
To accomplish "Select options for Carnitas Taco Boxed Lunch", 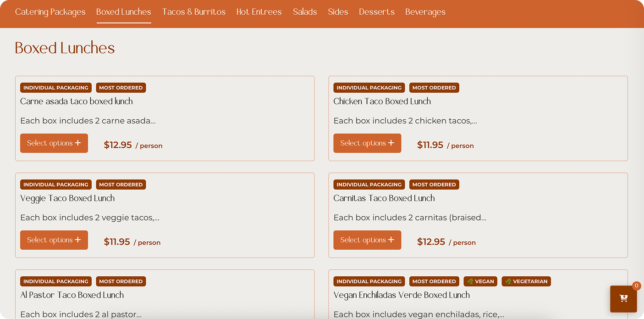I will [367, 240].
